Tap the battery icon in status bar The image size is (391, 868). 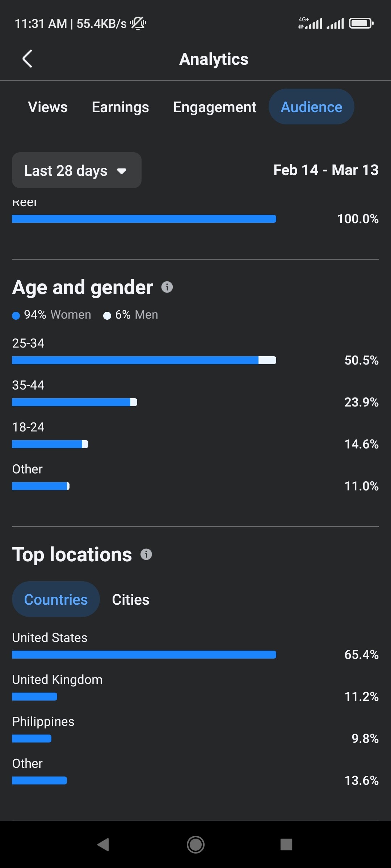(361, 24)
